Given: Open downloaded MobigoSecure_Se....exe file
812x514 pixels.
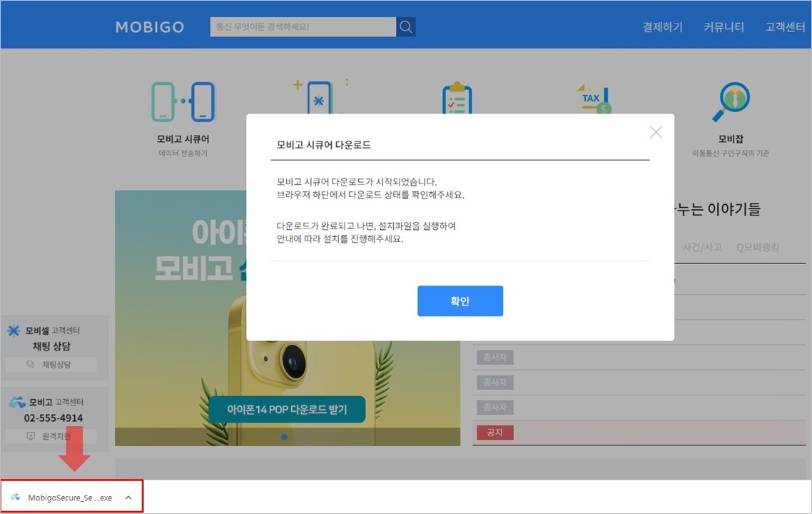Looking at the screenshot, I should 70,498.
